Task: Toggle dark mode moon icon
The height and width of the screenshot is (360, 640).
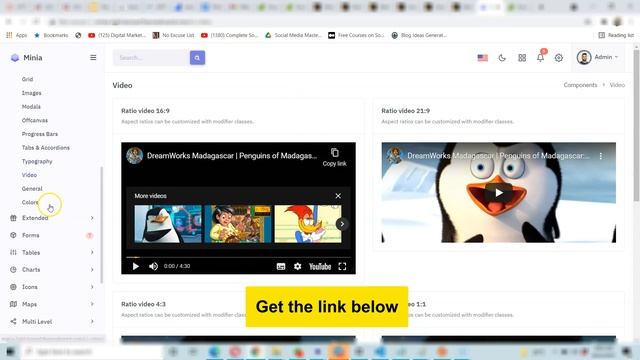Action: 502,58
